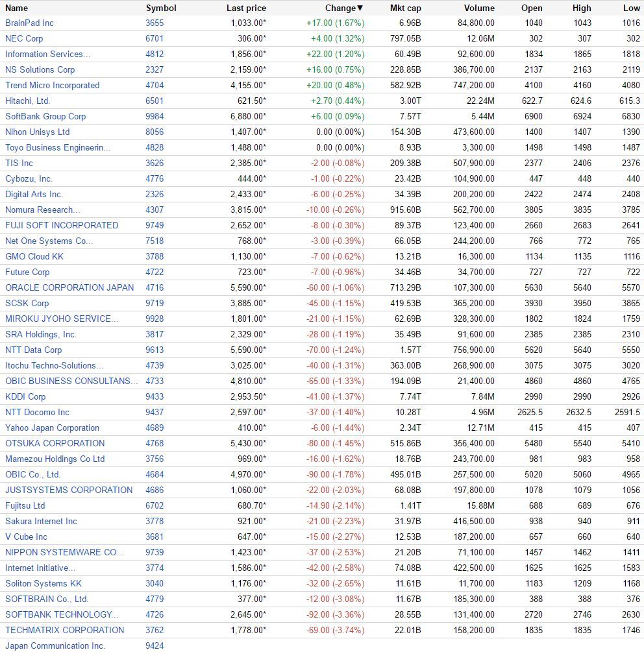
Task: Sort table by Change column header
Action: [x=344, y=8]
